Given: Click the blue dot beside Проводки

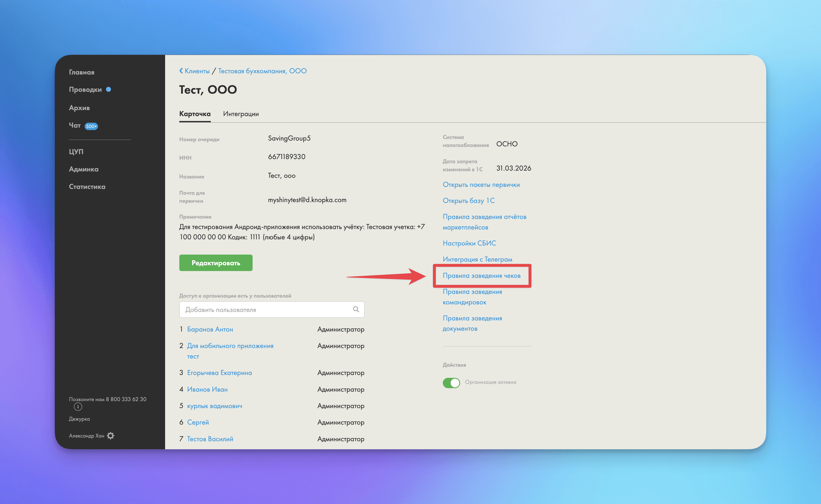Looking at the screenshot, I should point(108,89).
